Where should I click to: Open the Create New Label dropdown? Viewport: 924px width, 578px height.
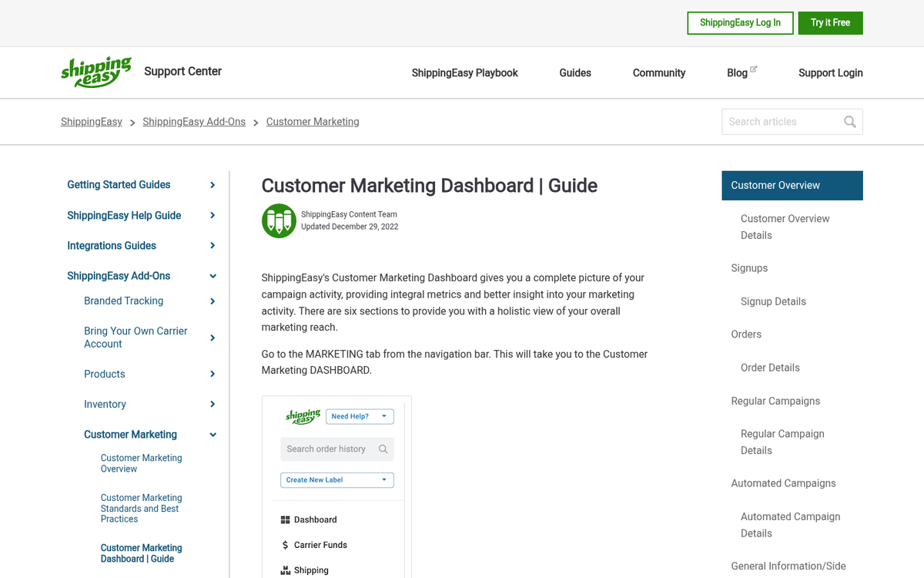pos(336,480)
